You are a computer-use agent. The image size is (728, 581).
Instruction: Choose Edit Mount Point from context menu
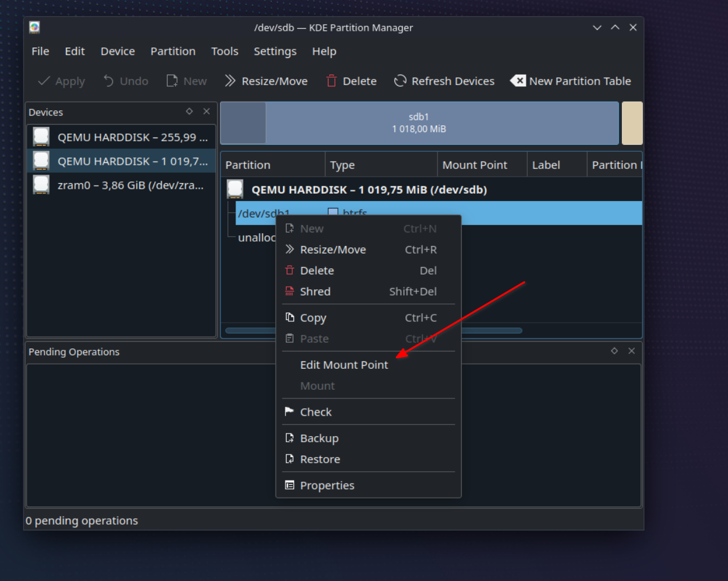click(368, 365)
